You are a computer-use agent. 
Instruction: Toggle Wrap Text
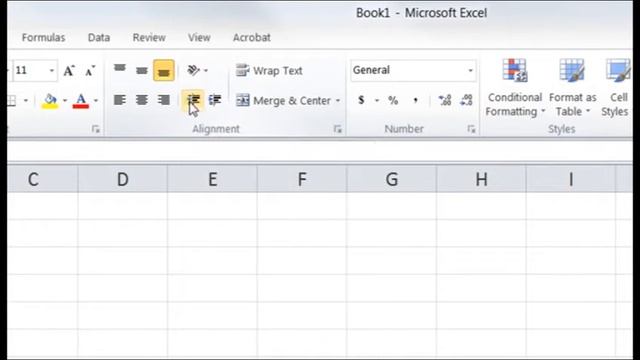pos(269,71)
